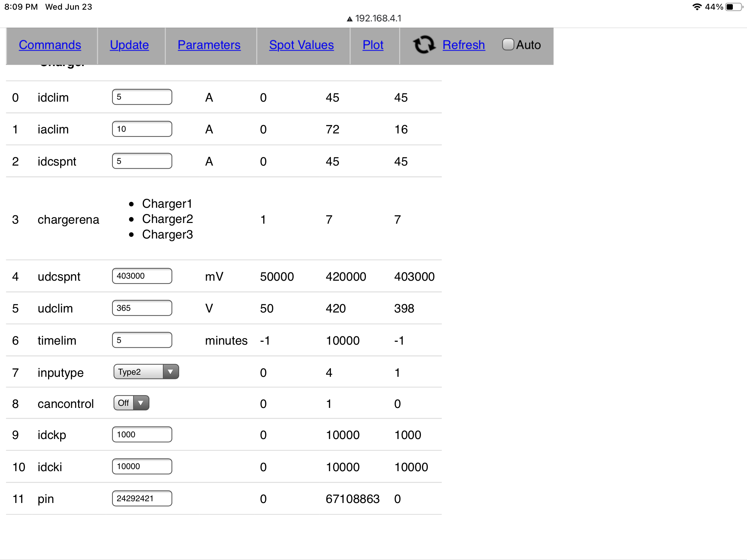Click the Plot link

[x=373, y=45]
